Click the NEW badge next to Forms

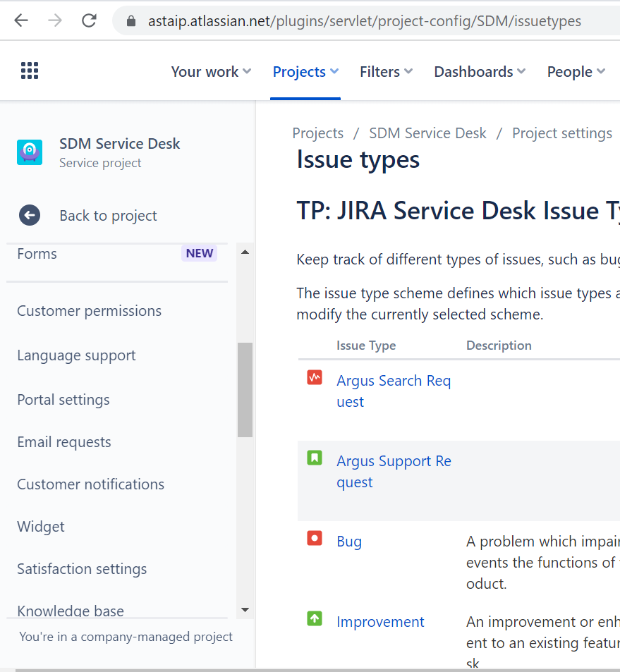[200, 253]
